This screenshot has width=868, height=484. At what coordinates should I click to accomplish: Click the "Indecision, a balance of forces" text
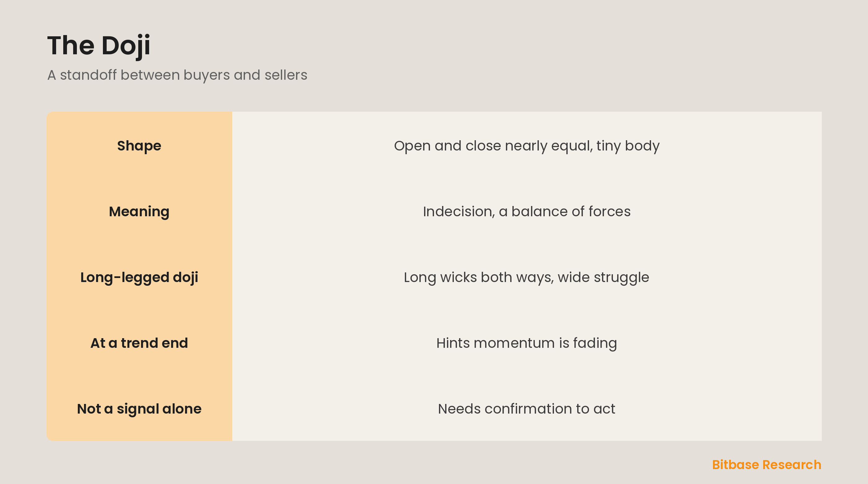point(527,212)
